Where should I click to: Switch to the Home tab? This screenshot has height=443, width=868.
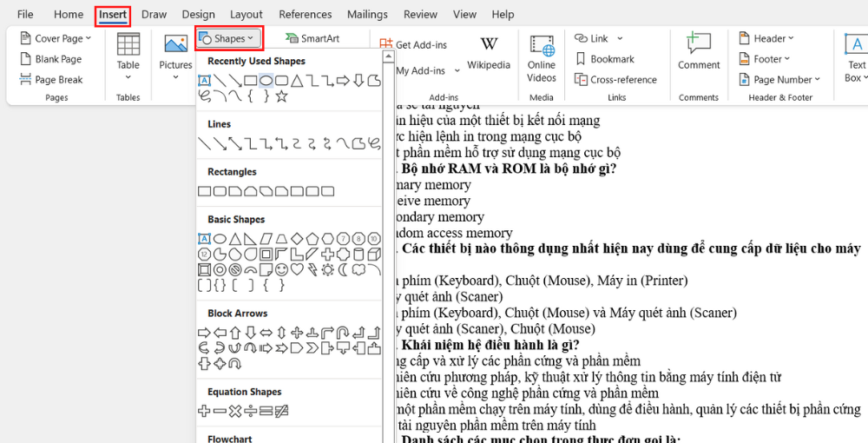click(x=69, y=15)
